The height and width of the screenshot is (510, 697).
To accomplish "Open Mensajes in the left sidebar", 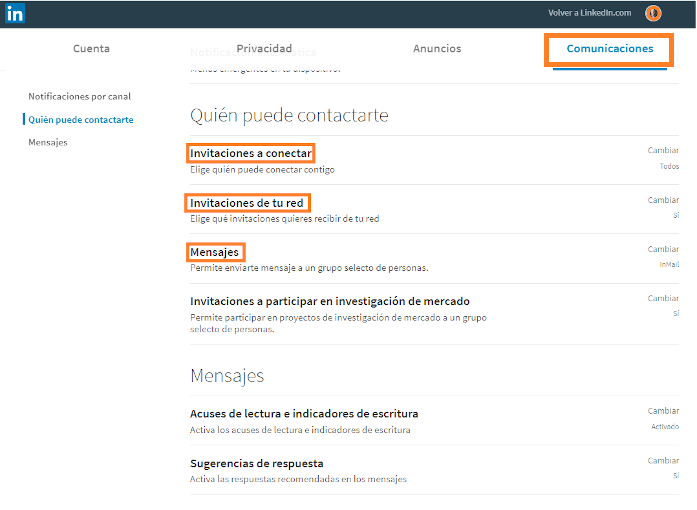I will pyautogui.click(x=48, y=143).
